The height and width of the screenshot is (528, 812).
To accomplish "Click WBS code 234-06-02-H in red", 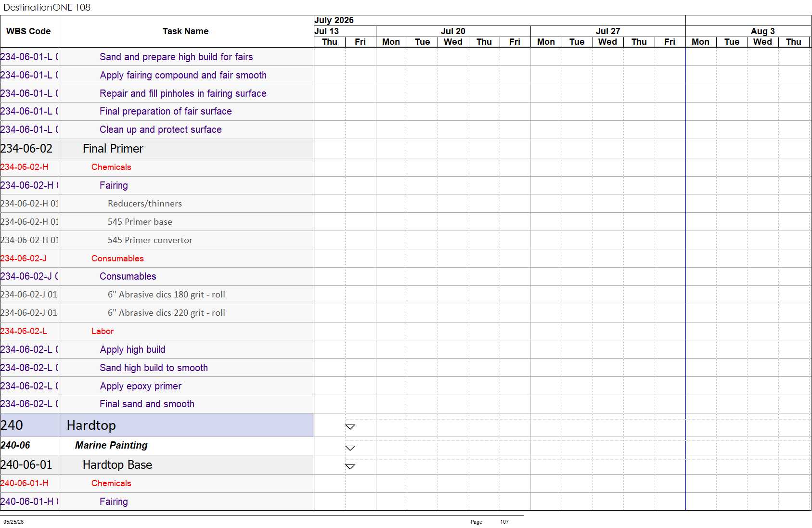I will click(x=25, y=167).
